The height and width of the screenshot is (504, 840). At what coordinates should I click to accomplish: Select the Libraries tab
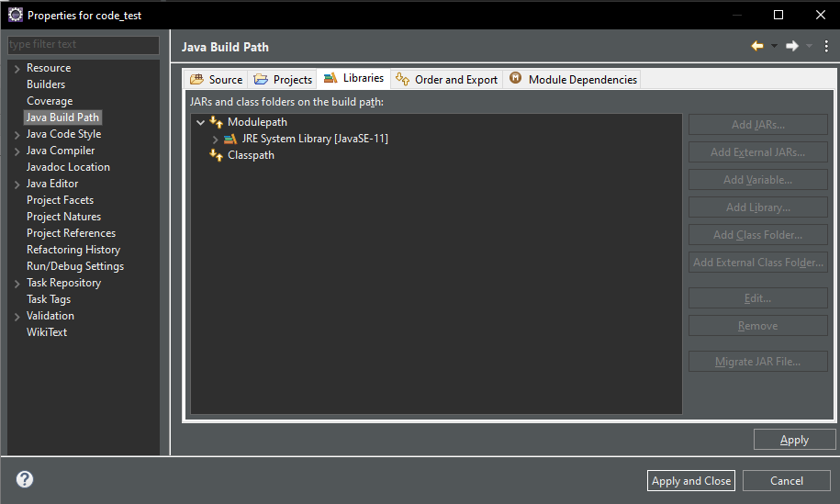353,78
